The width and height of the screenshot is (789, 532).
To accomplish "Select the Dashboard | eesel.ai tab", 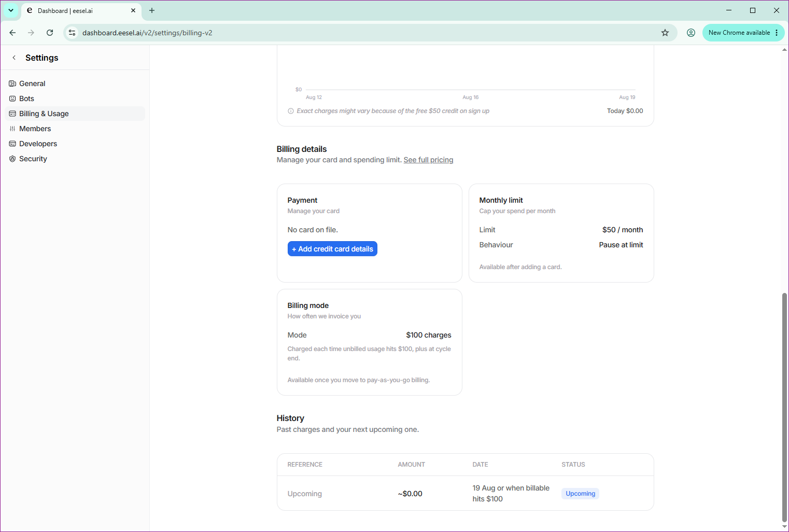I will [x=81, y=11].
